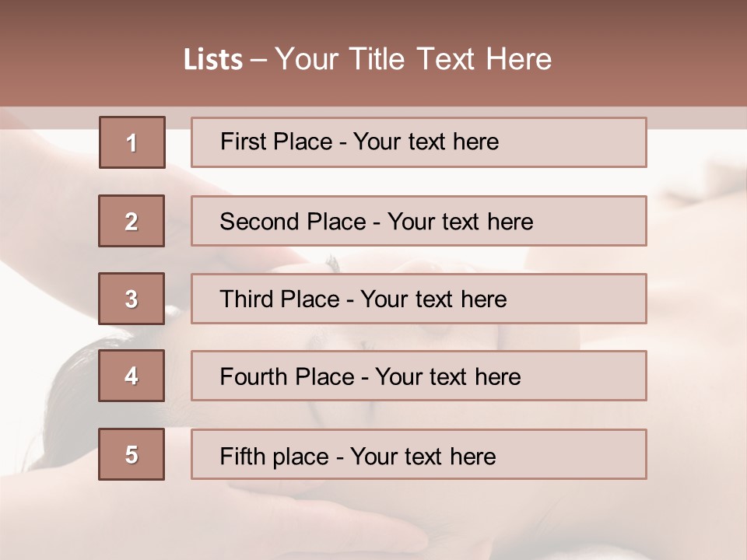Click the number 5 box
Viewport: 747px width, 560px height.
pyautogui.click(x=132, y=454)
